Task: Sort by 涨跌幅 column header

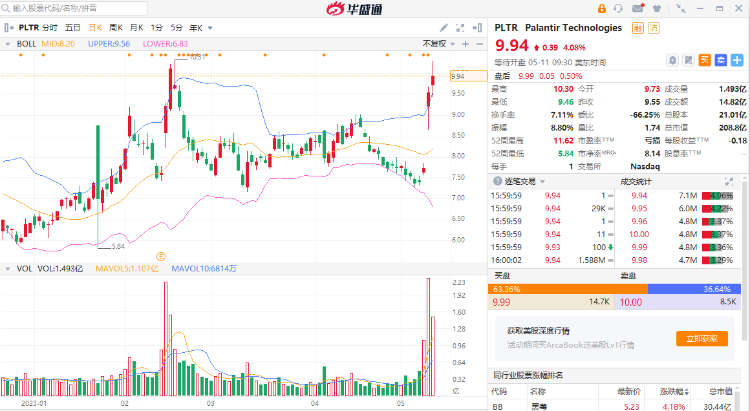Action: click(674, 391)
